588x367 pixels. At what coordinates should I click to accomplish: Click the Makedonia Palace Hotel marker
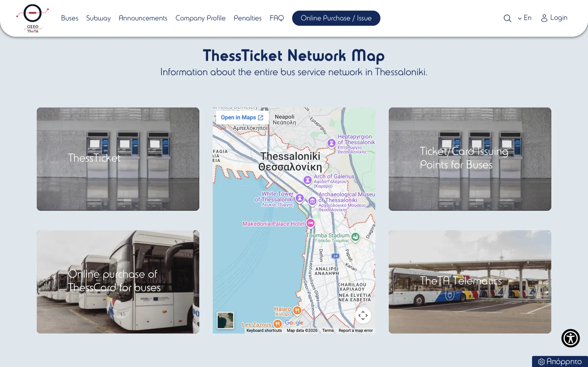tap(310, 223)
